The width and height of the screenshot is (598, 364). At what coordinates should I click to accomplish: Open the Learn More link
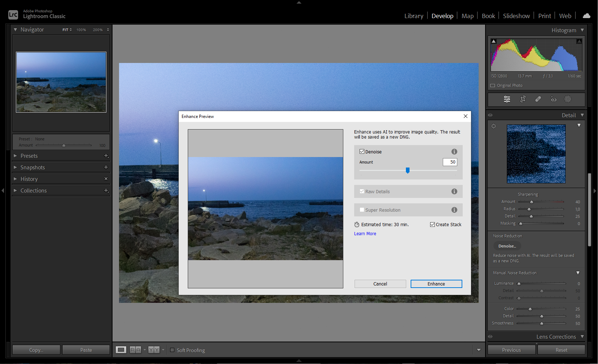365,233
